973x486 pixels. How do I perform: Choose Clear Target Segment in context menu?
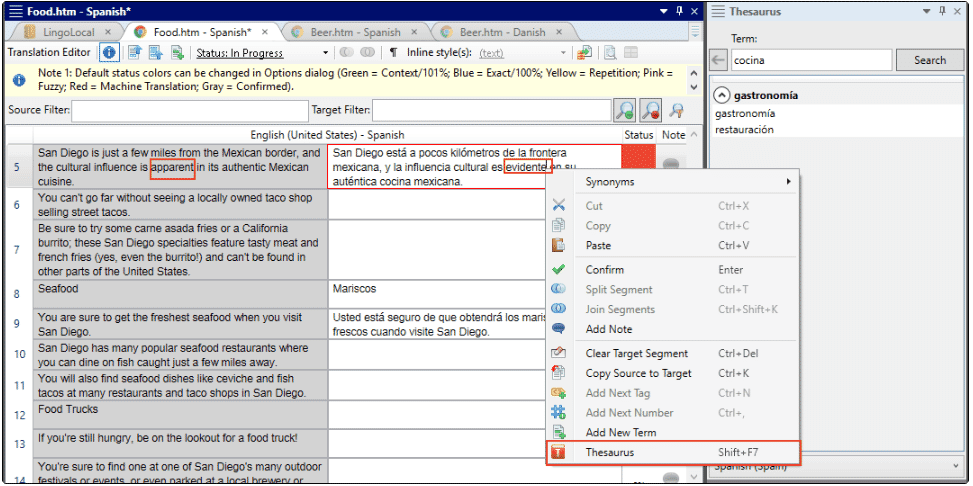[673, 354]
